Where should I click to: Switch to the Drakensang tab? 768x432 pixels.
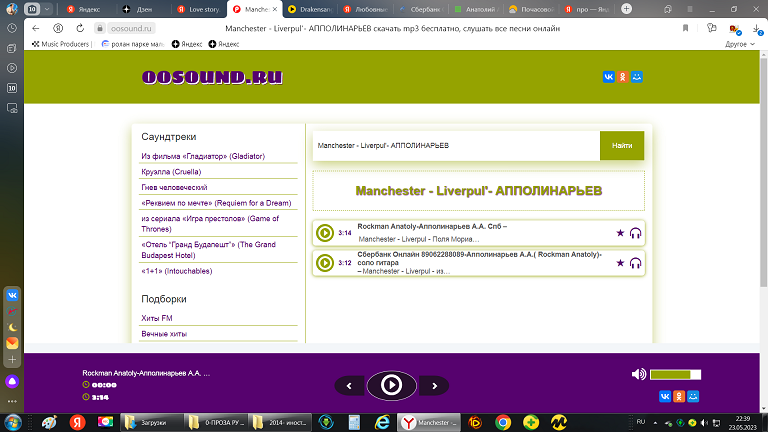311,9
